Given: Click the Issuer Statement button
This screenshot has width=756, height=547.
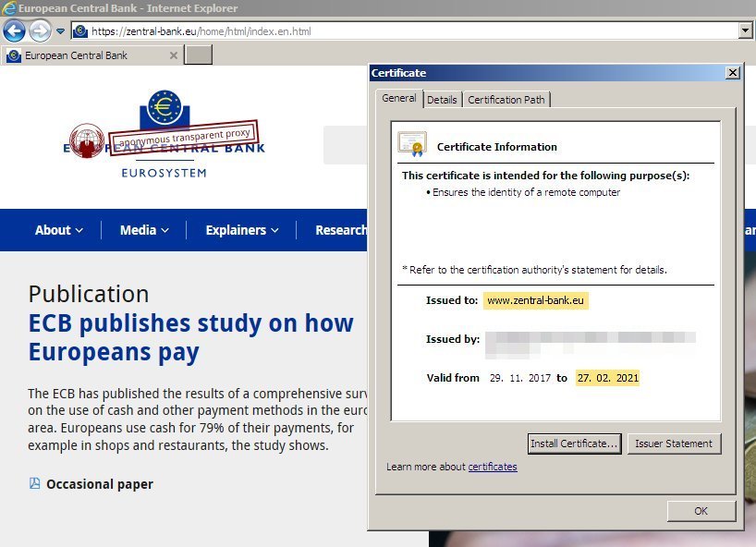Looking at the screenshot, I should click(x=675, y=444).
